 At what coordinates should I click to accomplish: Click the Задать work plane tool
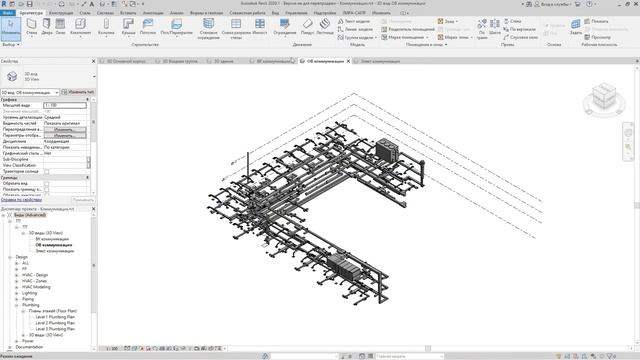[576, 27]
